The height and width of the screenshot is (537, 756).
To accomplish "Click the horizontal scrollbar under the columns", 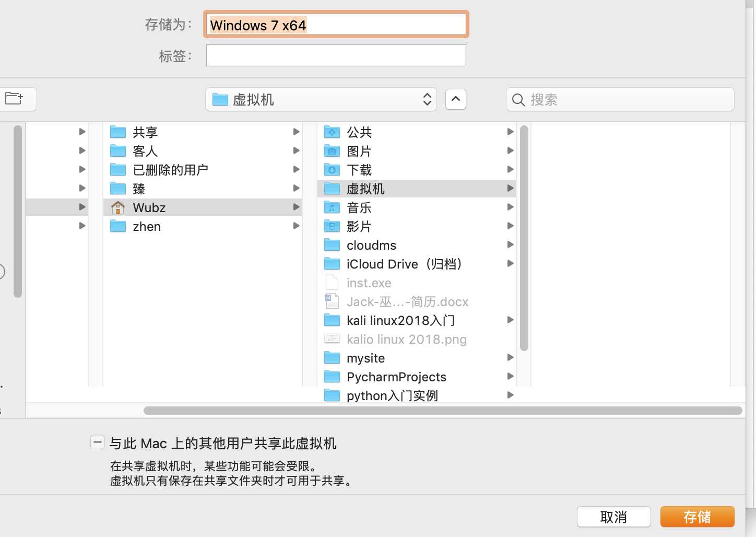I will click(443, 411).
